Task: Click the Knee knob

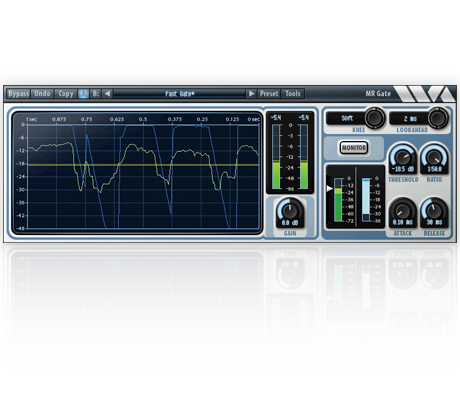Action: [x=374, y=117]
